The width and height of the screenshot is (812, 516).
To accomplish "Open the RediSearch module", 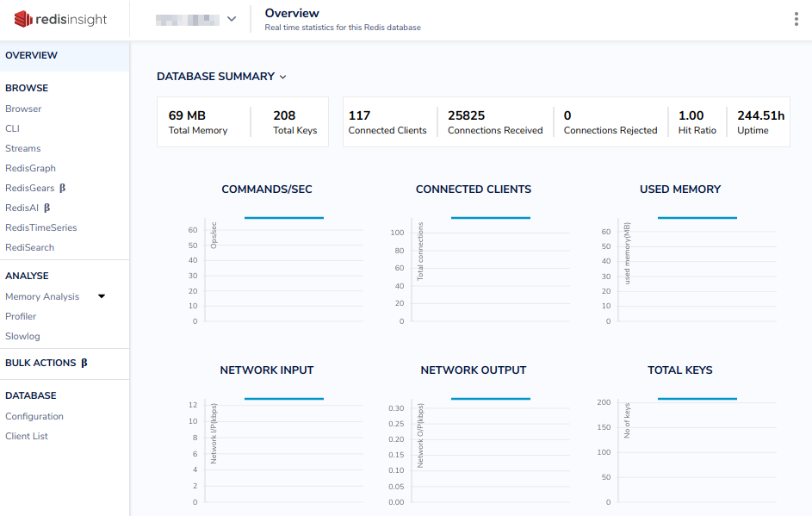I will point(31,247).
